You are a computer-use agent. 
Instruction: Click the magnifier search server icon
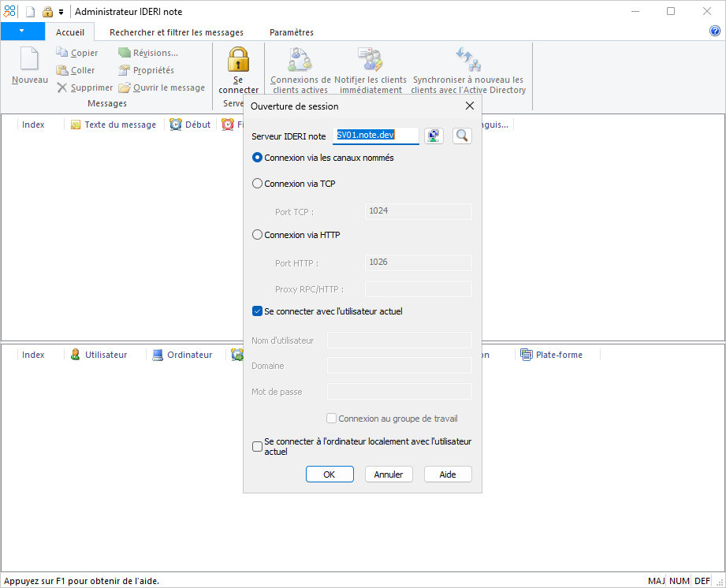(x=462, y=136)
